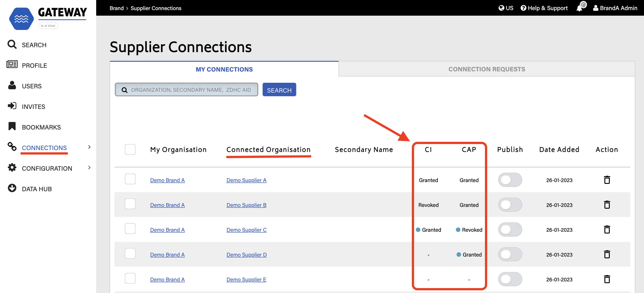Open Invites from the sidebar
The image size is (644, 293).
[33, 106]
